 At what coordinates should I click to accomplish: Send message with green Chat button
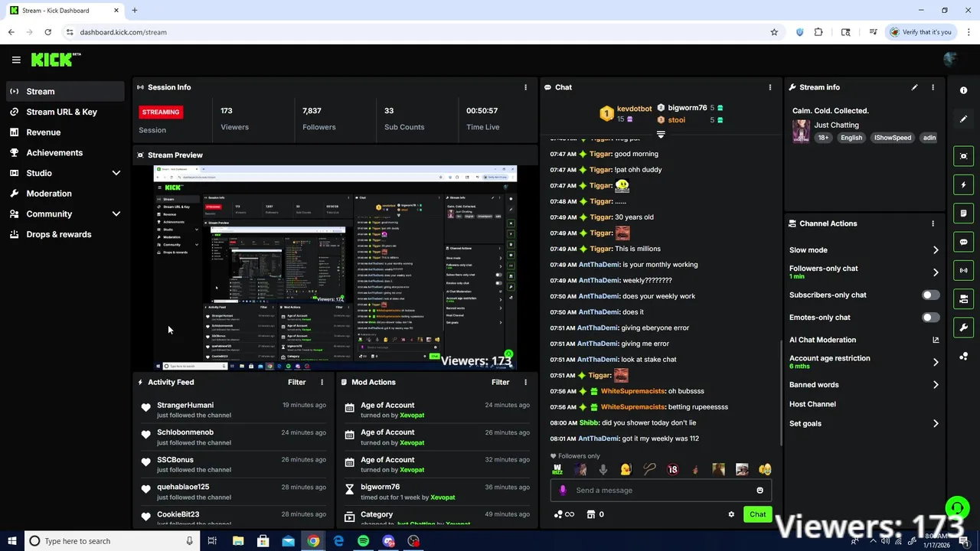[x=757, y=514]
